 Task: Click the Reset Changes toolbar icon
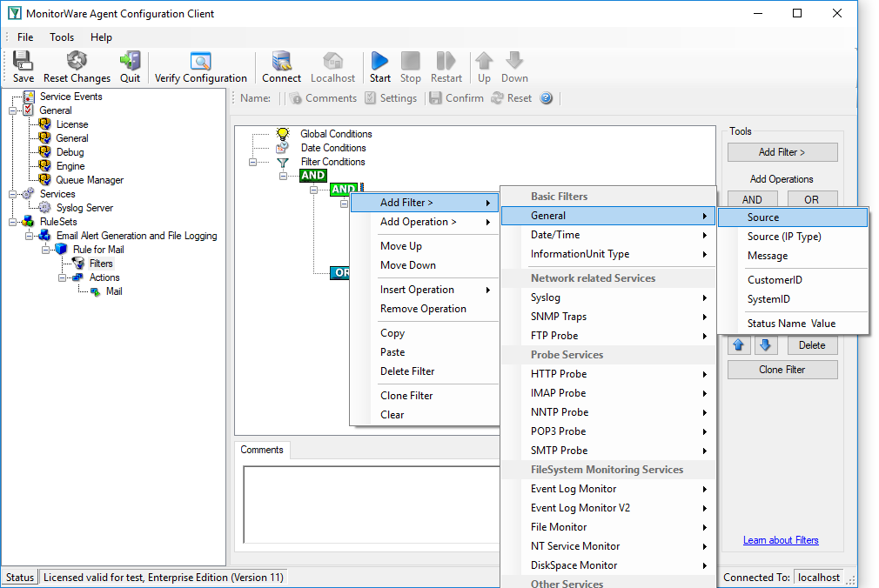pyautogui.click(x=77, y=61)
